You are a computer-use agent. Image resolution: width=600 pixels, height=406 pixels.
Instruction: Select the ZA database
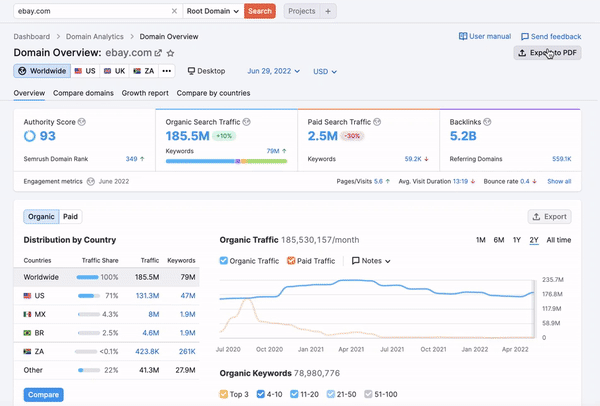click(144, 71)
